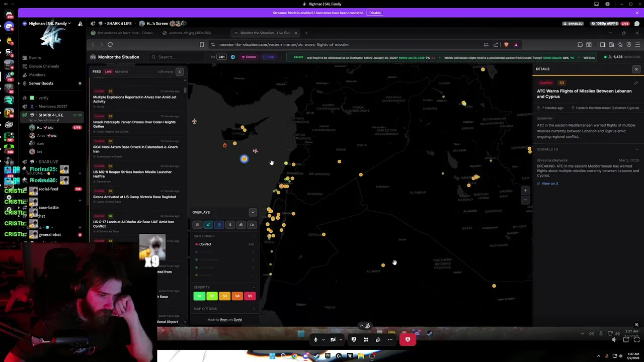Toggle the S4 severity filter
Screen dimensions: 644x362
[x=237, y=296]
